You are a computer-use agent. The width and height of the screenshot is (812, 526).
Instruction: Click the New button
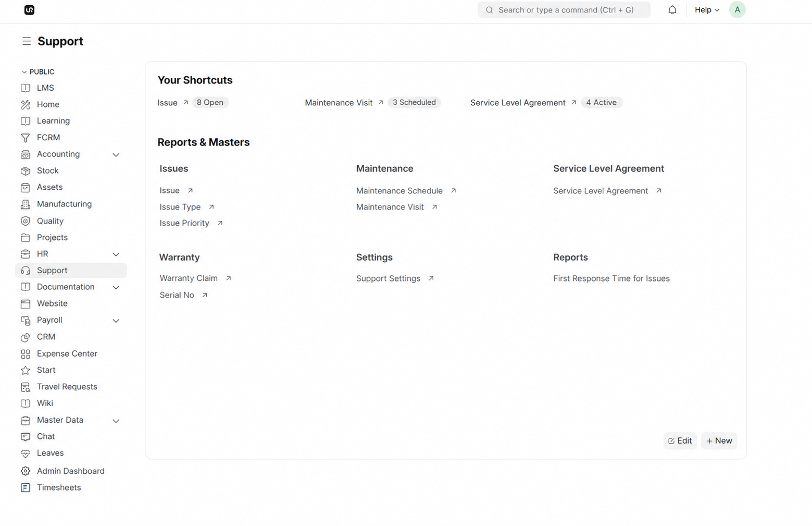719,441
